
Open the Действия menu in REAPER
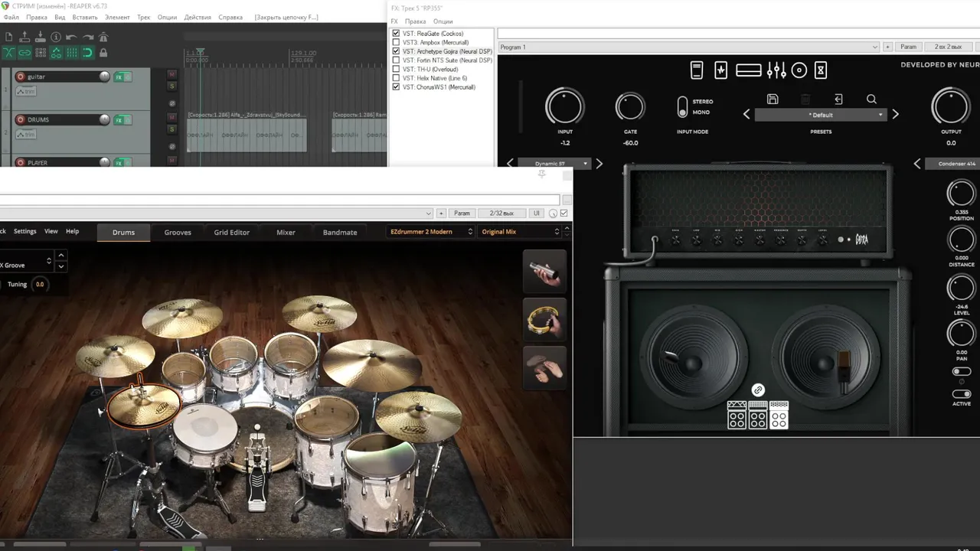pyautogui.click(x=198, y=17)
